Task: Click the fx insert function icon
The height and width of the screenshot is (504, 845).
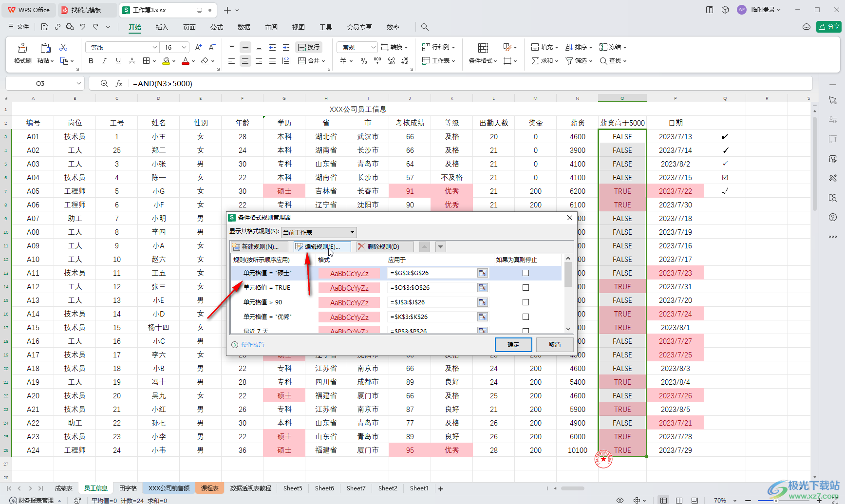Action: pos(119,83)
